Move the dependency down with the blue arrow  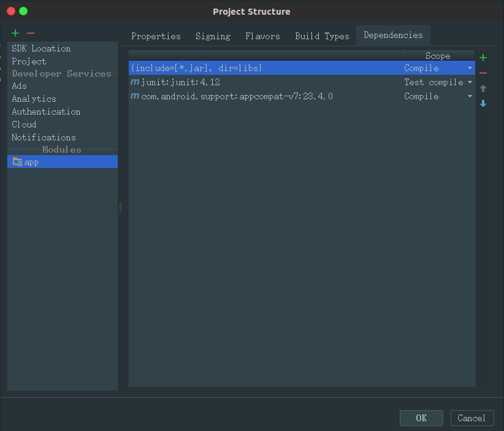pos(483,104)
